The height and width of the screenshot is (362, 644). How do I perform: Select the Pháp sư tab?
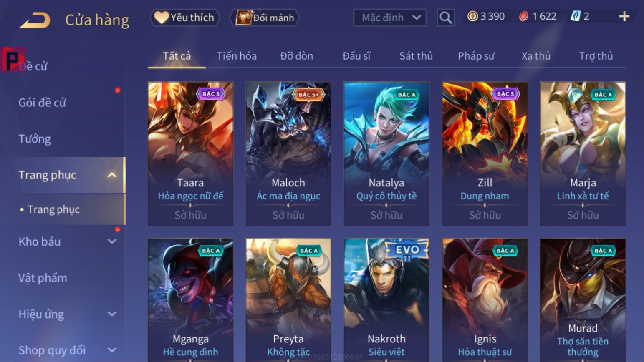pos(476,56)
